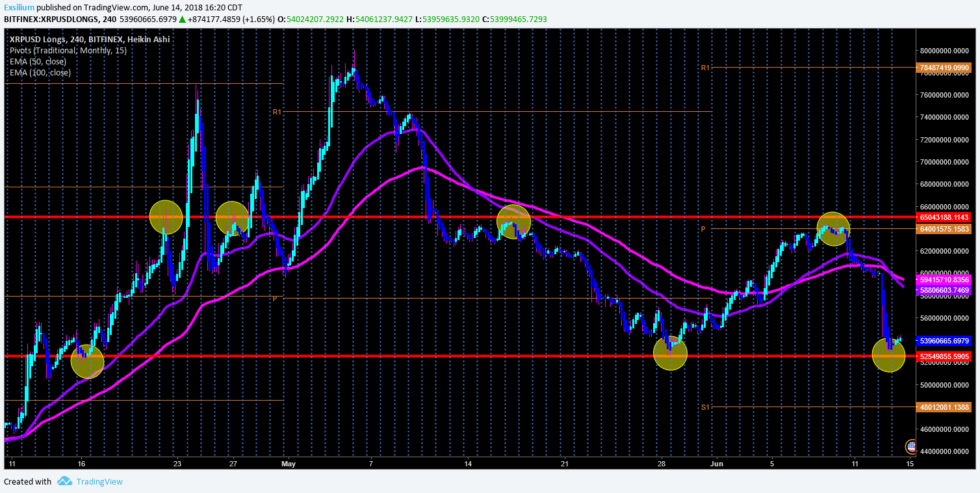This screenshot has height=493, width=980.
Task: Select the EMA (50, close) indicator legend
Action: tap(38, 61)
